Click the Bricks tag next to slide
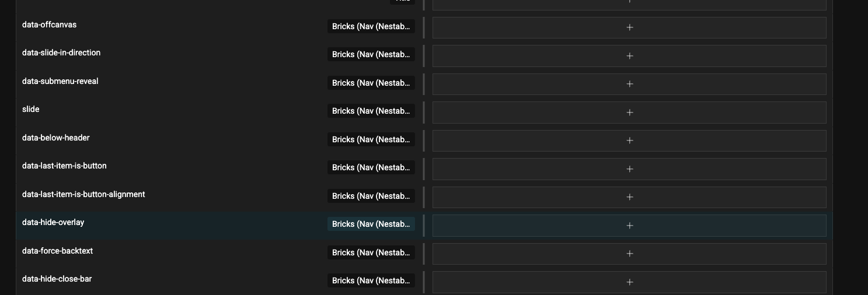The image size is (868, 295). point(371,111)
